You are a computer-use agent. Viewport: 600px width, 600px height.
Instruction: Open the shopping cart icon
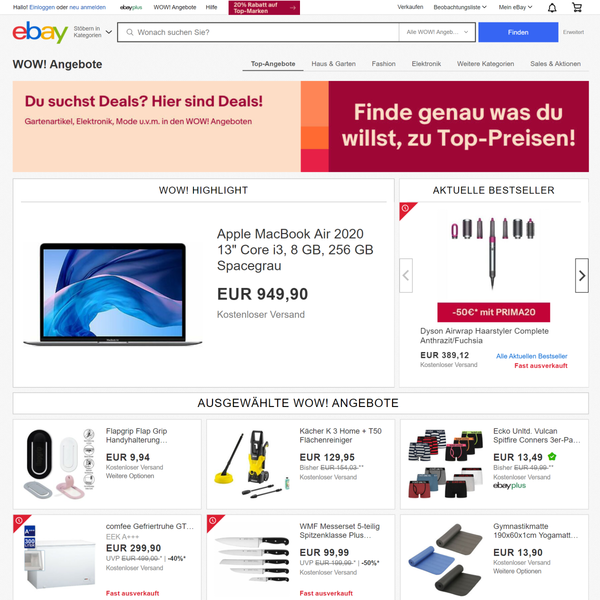pyautogui.click(x=577, y=7)
